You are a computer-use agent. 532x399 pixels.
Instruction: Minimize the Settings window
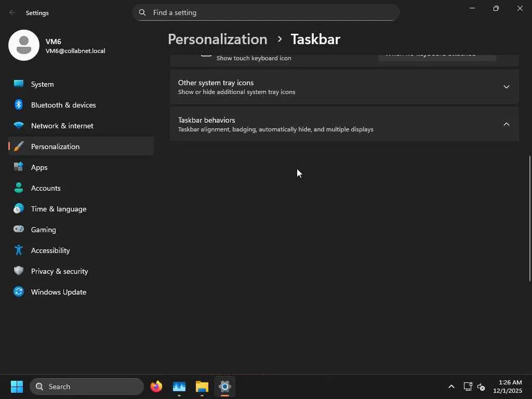pyautogui.click(x=472, y=8)
